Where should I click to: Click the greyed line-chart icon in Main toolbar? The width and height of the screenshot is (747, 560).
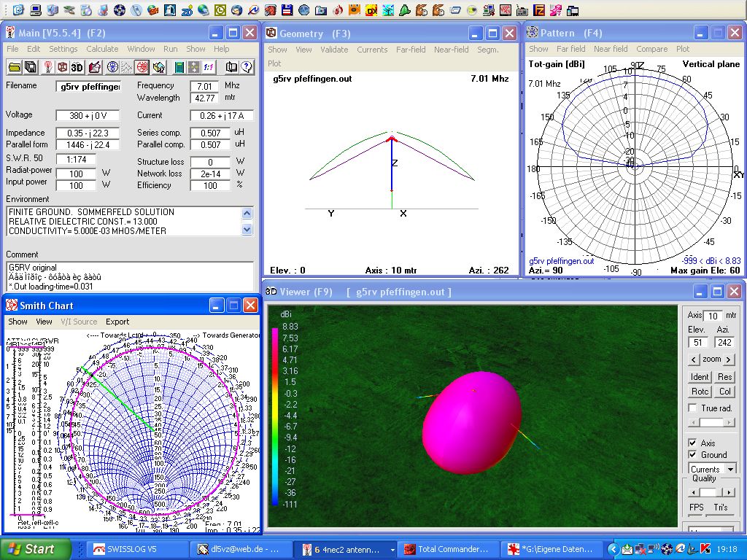point(126,67)
